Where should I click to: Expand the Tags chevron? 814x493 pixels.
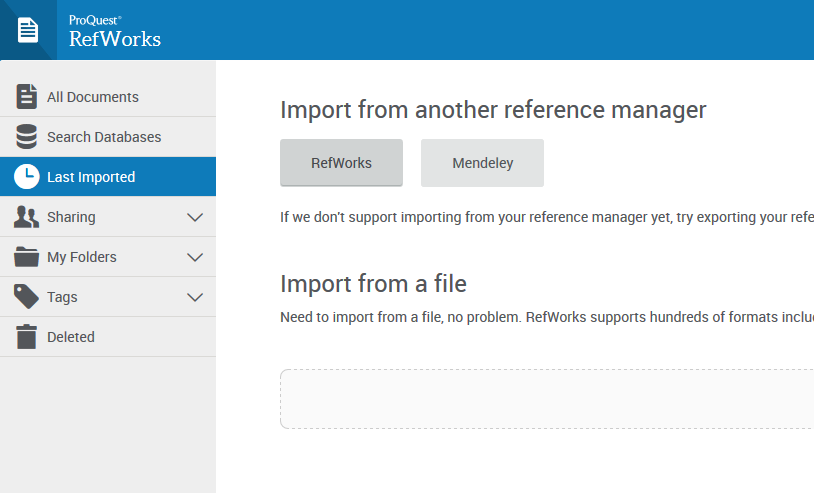point(195,297)
